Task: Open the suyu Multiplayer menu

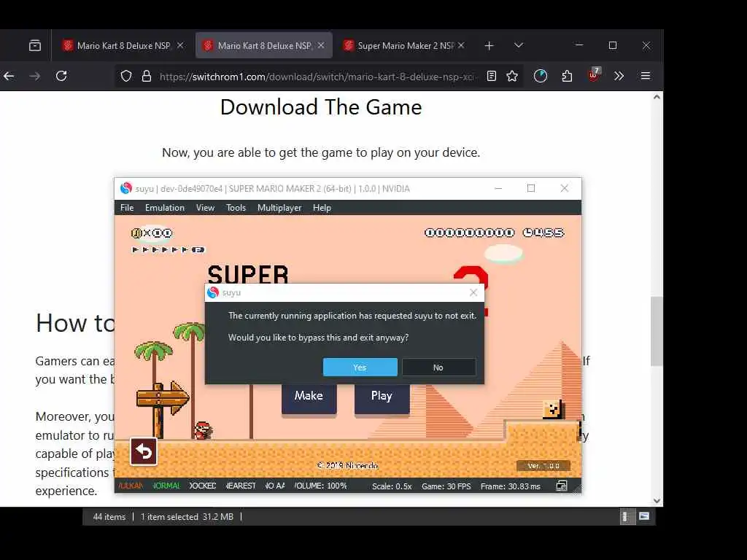Action: pos(279,208)
